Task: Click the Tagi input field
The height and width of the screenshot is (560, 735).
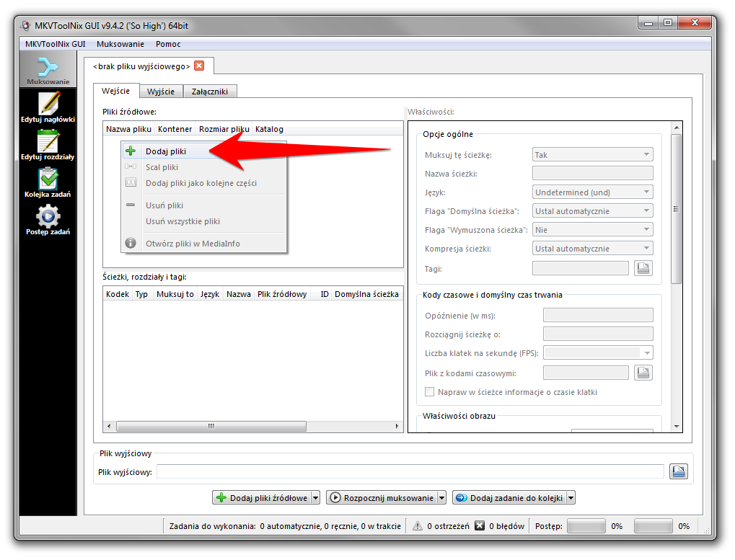Action: pos(581,268)
